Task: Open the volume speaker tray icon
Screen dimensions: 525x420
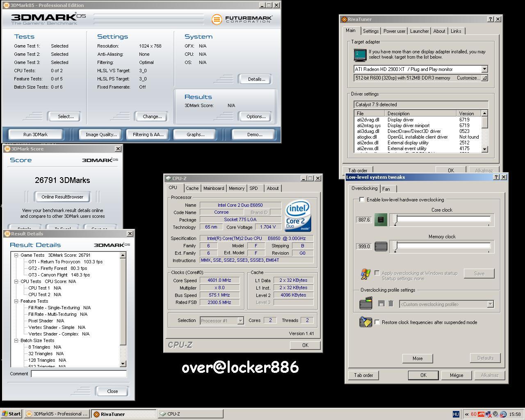Action: coord(495,414)
